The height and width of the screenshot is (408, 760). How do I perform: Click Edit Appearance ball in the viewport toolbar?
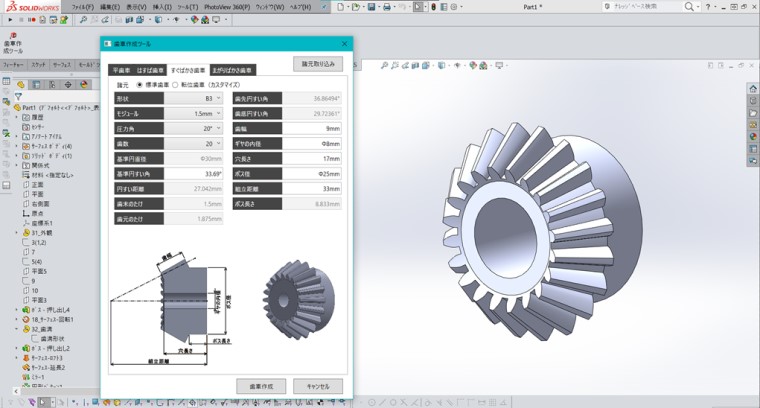pos(473,65)
